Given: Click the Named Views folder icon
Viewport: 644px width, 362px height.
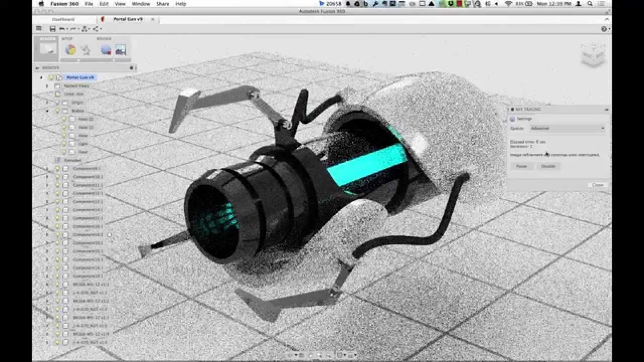Looking at the screenshot, I should 57,86.
